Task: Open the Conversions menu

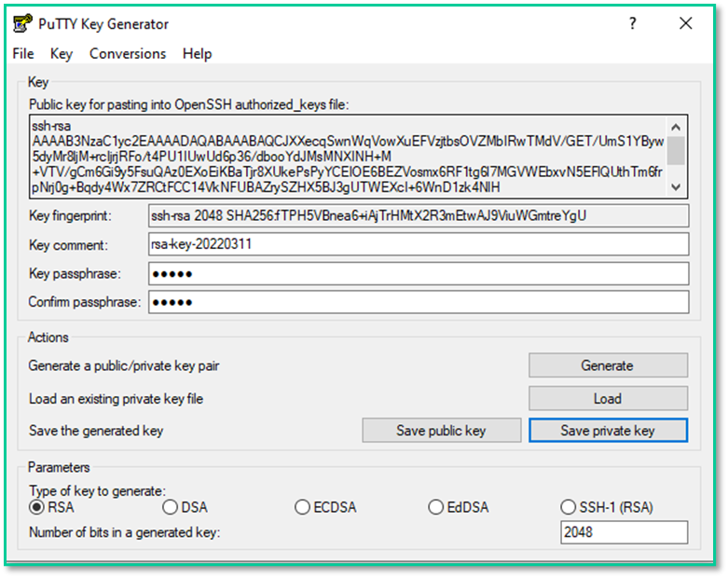Action: point(128,54)
